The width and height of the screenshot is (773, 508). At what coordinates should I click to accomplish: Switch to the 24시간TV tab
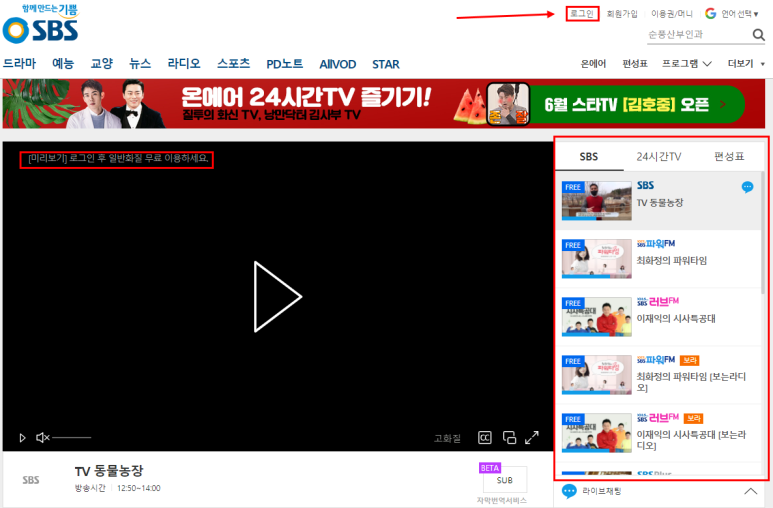(659, 157)
